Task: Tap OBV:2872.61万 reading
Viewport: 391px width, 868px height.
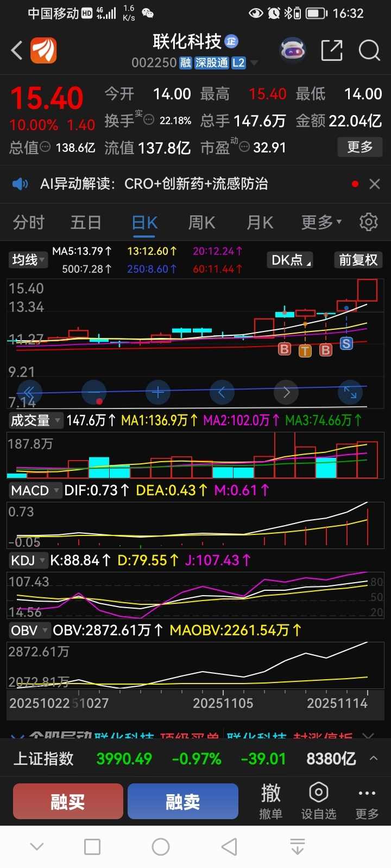Action: 108,630
